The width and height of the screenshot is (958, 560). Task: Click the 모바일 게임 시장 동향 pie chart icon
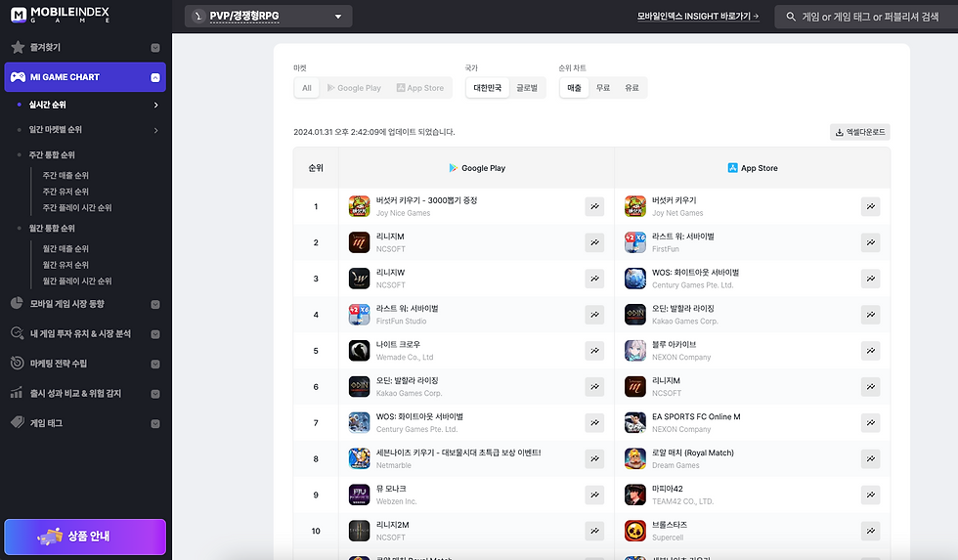coord(18,303)
